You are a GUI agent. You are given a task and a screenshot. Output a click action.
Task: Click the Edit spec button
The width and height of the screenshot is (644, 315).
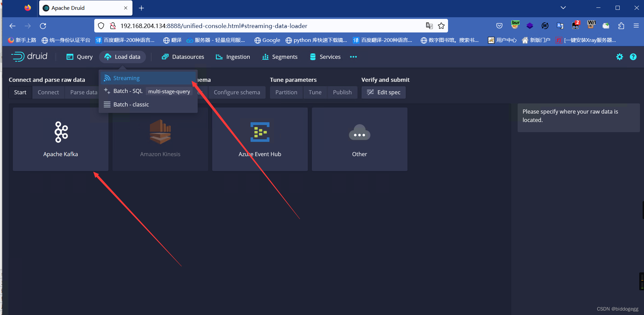pos(383,92)
